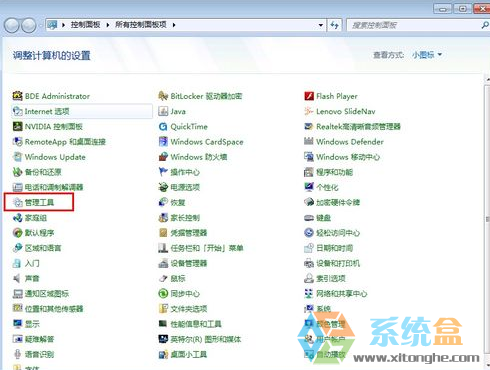Open 日期和时间 date and time link
This screenshot has width=490, height=370.
point(334,248)
